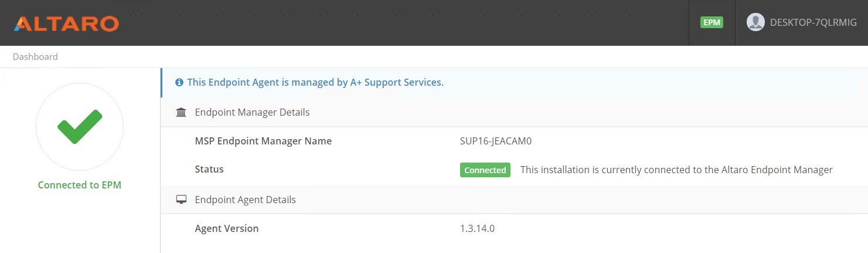The height and width of the screenshot is (253, 868).
Task: Click the green EPM badge
Action: (x=712, y=23)
